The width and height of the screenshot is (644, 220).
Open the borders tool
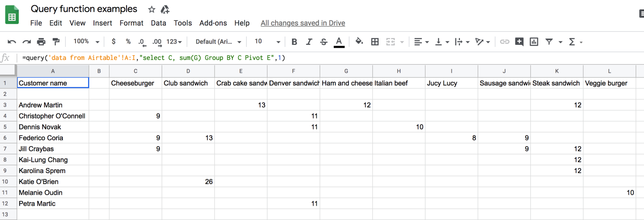375,41
